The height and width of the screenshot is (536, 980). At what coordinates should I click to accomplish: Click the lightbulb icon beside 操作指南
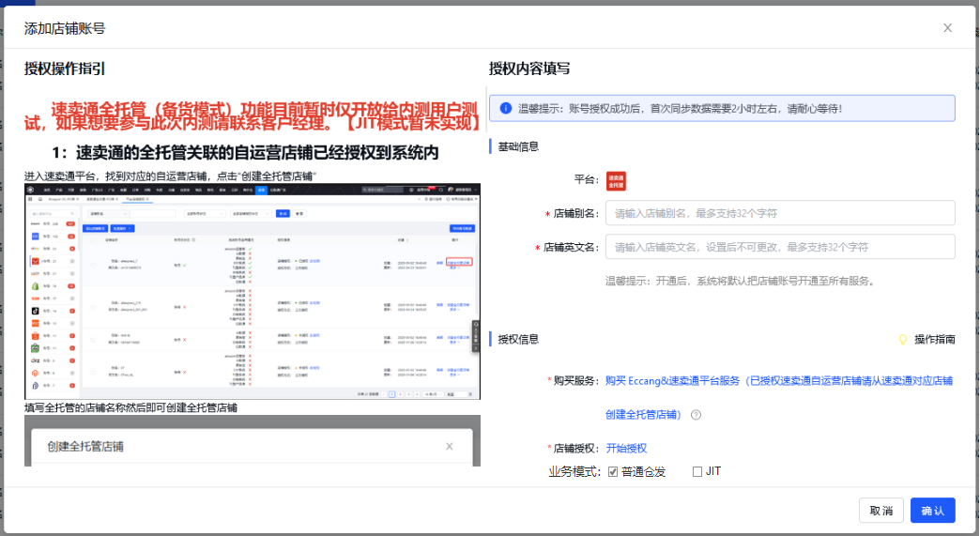point(902,339)
